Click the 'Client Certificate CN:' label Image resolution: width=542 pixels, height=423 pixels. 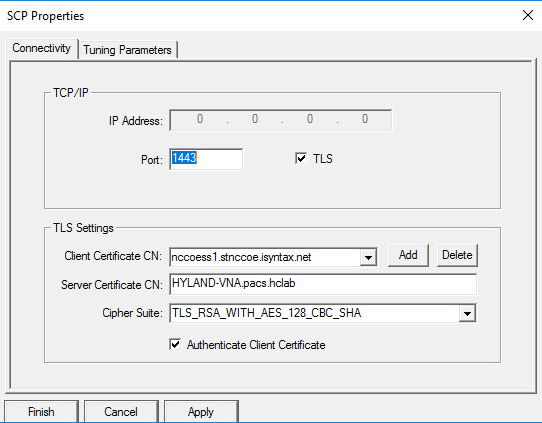[x=113, y=256]
